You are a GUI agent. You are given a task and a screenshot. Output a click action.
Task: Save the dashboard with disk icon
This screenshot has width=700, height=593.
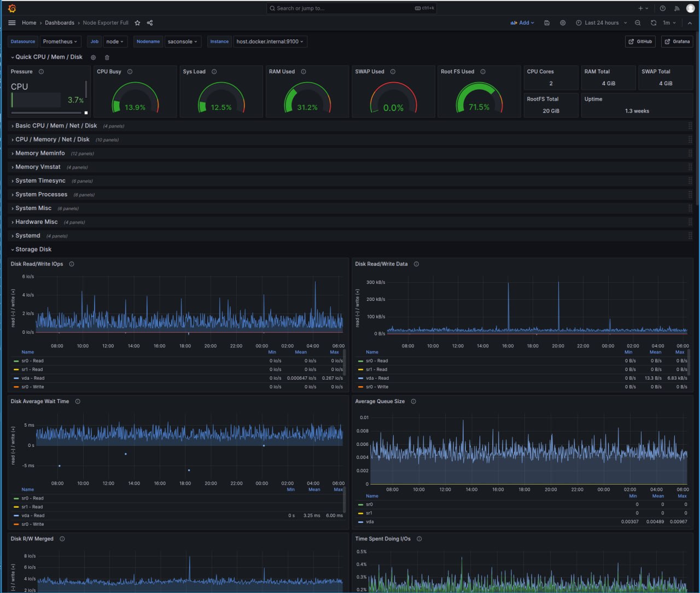547,23
